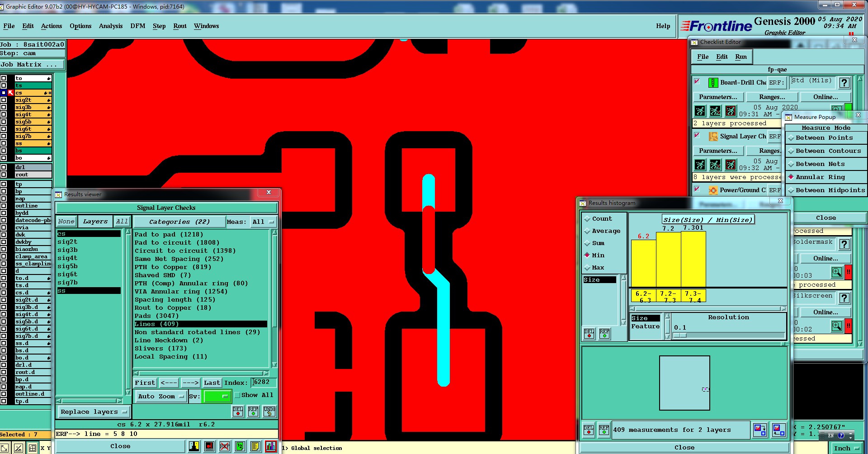
Task: Open Auto Zoom dropdown
Action: point(161,396)
